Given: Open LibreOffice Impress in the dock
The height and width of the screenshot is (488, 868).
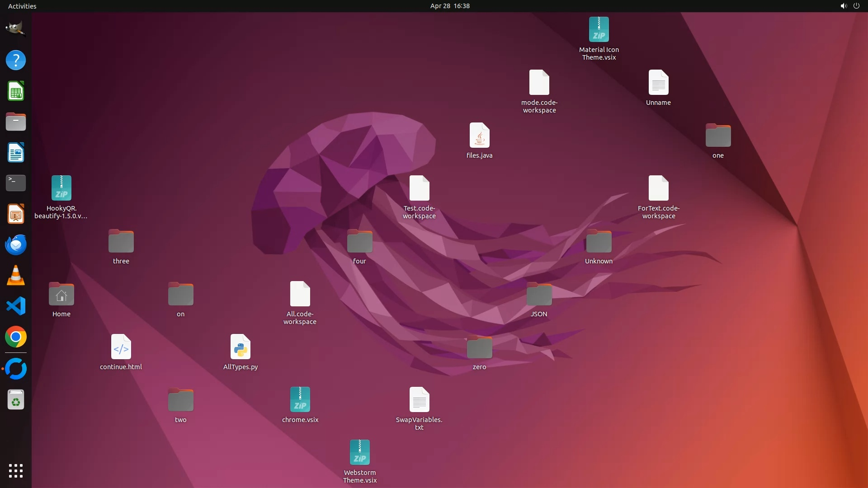Looking at the screenshot, I should 15,214.
